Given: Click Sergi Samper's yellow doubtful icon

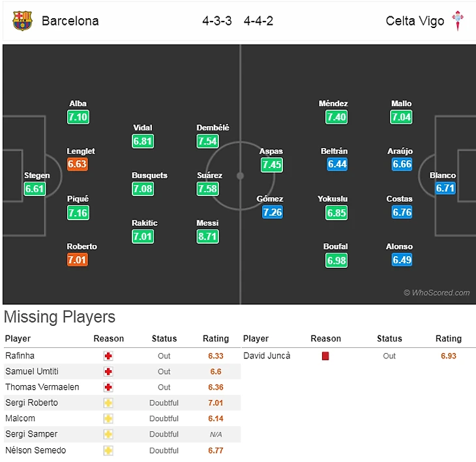Looking at the screenshot, I should (x=108, y=435).
